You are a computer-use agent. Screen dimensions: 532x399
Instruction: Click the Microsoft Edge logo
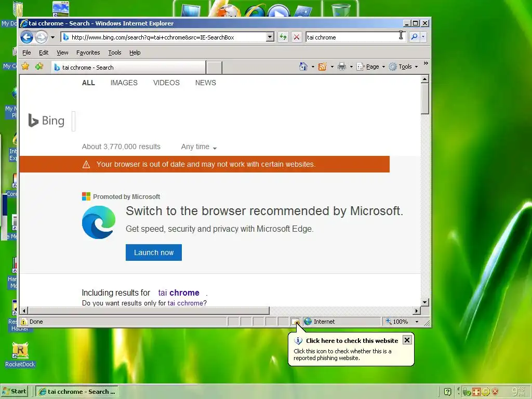point(99,222)
